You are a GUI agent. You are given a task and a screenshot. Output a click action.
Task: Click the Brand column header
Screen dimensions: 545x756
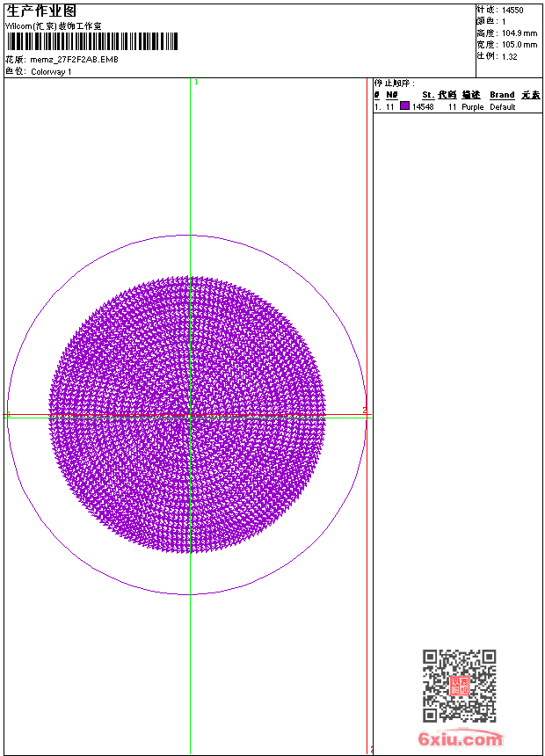(502, 95)
